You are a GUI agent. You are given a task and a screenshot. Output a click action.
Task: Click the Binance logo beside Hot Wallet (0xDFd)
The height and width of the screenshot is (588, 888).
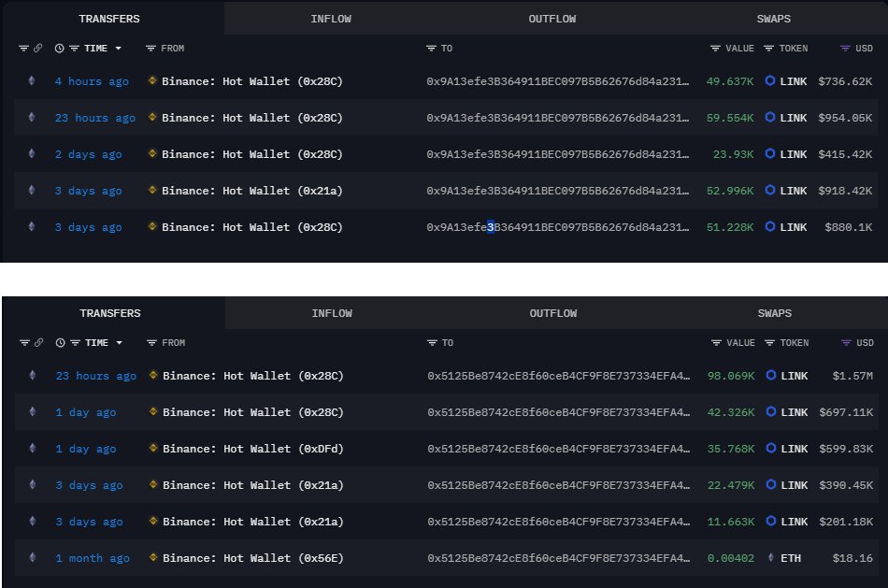[x=153, y=449]
